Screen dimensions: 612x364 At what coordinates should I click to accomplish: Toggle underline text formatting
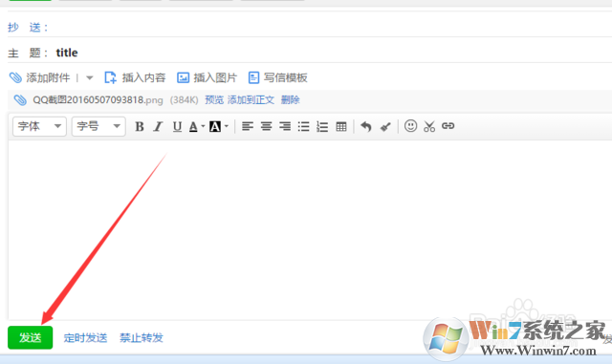click(177, 126)
